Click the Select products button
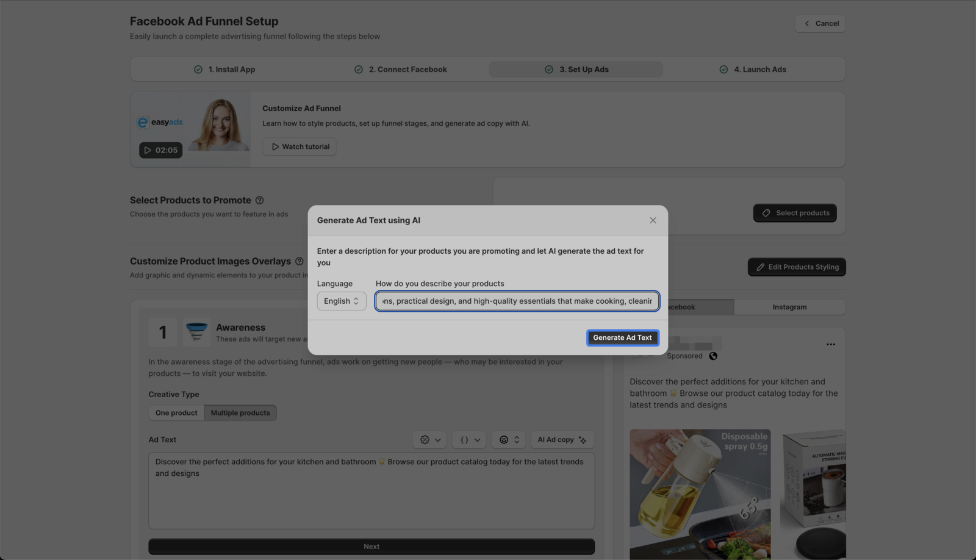The height and width of the screenshot is (560, 976). point(794,213)
